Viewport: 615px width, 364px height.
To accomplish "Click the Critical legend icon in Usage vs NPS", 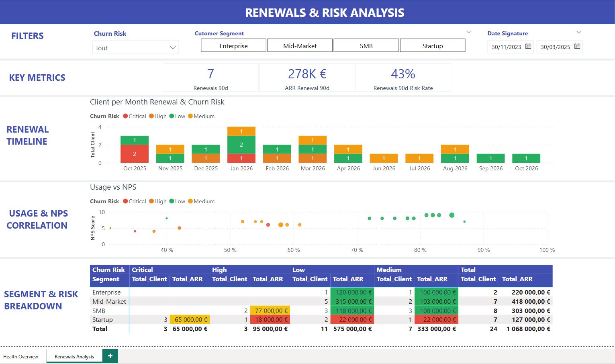I will tap(125, 201).
